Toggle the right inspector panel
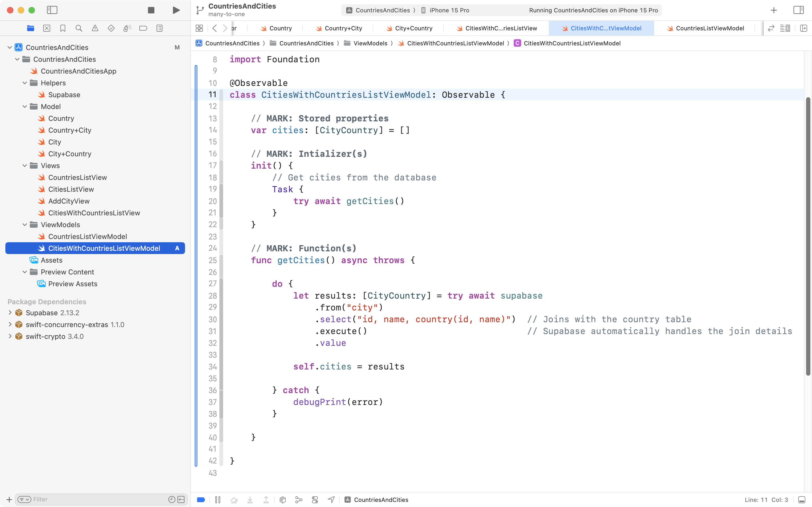Viewport: 812px width, 507px height. (x=799, y=10)
